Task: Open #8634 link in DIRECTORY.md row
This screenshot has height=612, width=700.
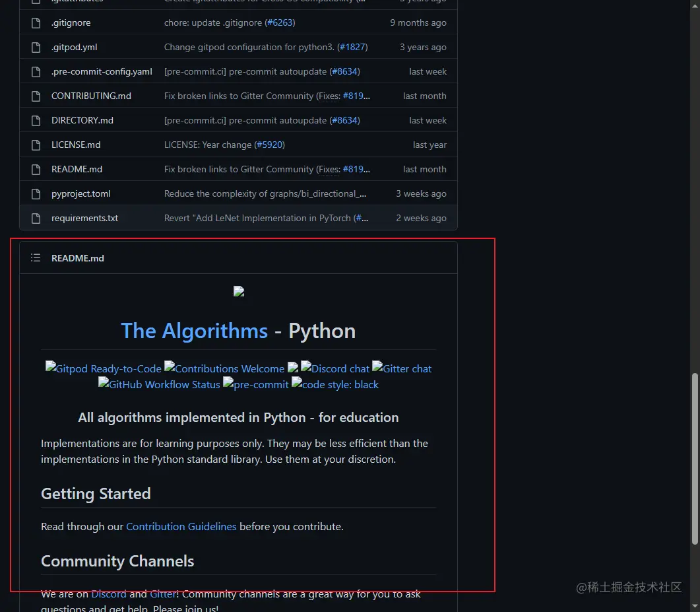Action: click(x=344, y=121)
